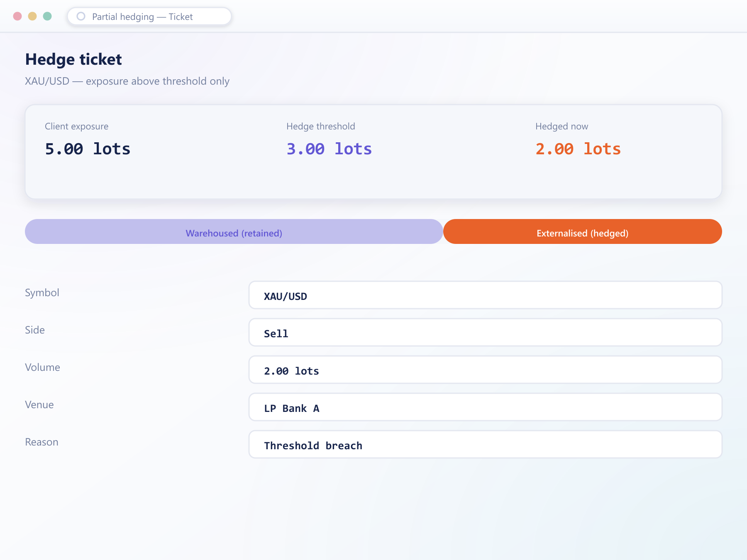The width and height of the screenshot is (747, 560).
Task: Click the 'Client exposure' label
Action: [x=77, y=127]
